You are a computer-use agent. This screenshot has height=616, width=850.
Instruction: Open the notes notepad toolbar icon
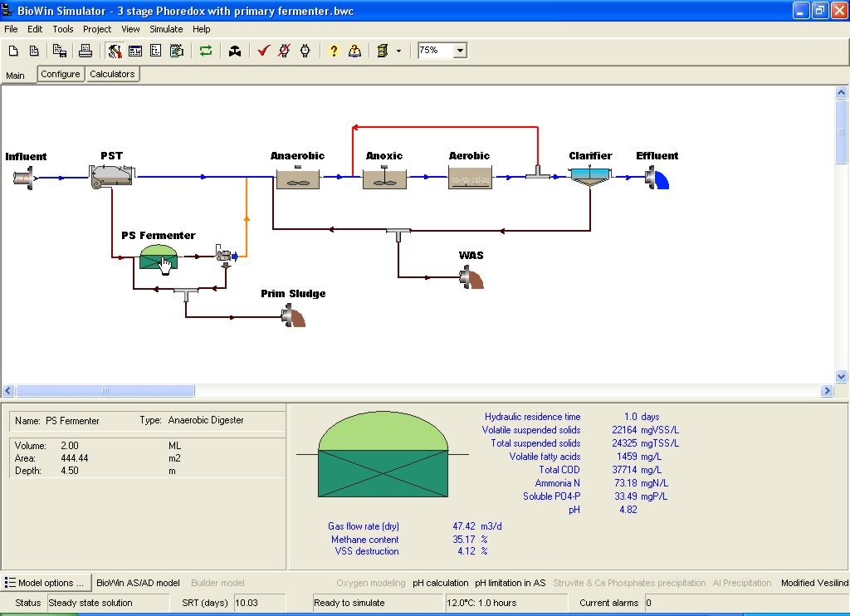tap(177, 51)
